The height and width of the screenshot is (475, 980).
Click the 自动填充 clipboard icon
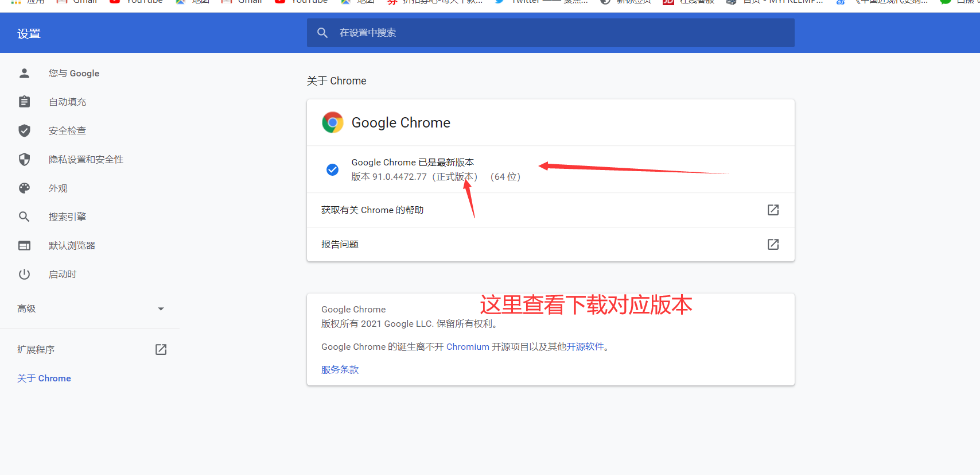24,102
